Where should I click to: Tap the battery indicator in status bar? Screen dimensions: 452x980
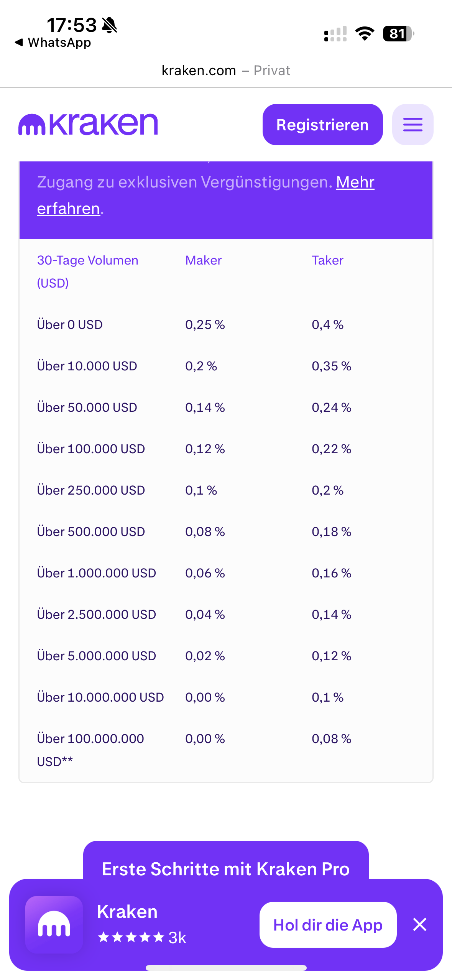pos(398,34)
